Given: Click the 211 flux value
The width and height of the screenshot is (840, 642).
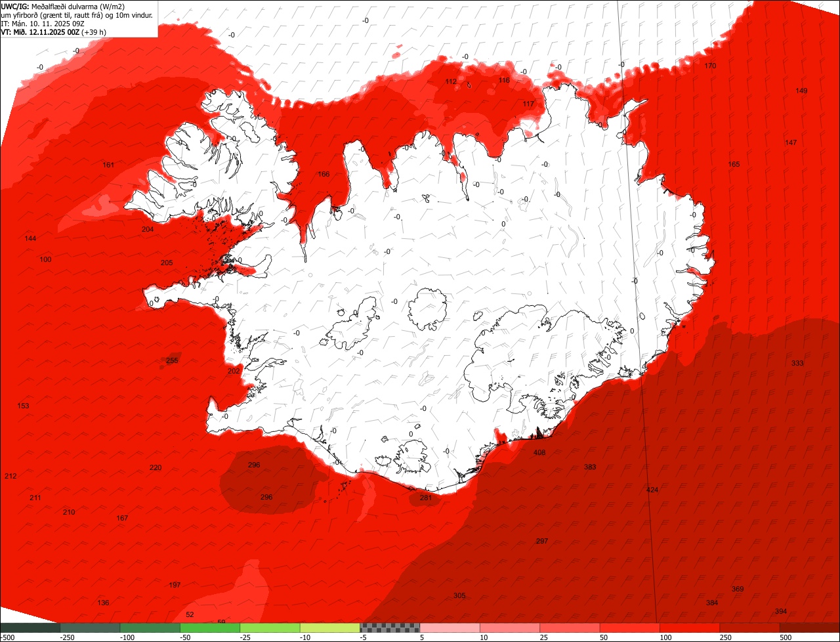Looking at the screenshot, I should click(35, 498).
